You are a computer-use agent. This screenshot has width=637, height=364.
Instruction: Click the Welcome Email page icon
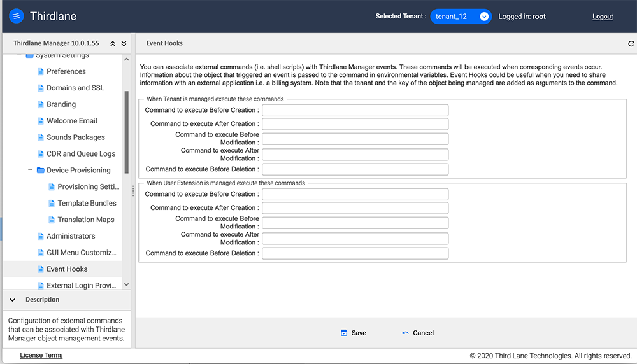coord(40,120)
